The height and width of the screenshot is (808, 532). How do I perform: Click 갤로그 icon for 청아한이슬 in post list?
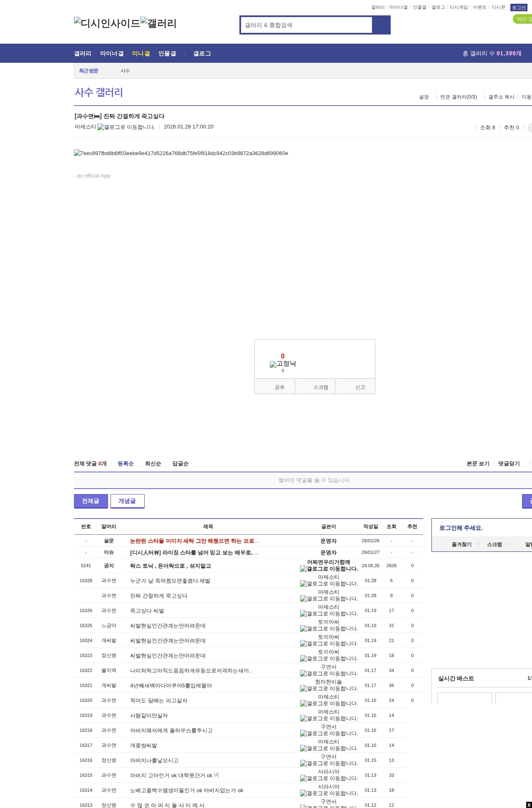tap(329, 689)
